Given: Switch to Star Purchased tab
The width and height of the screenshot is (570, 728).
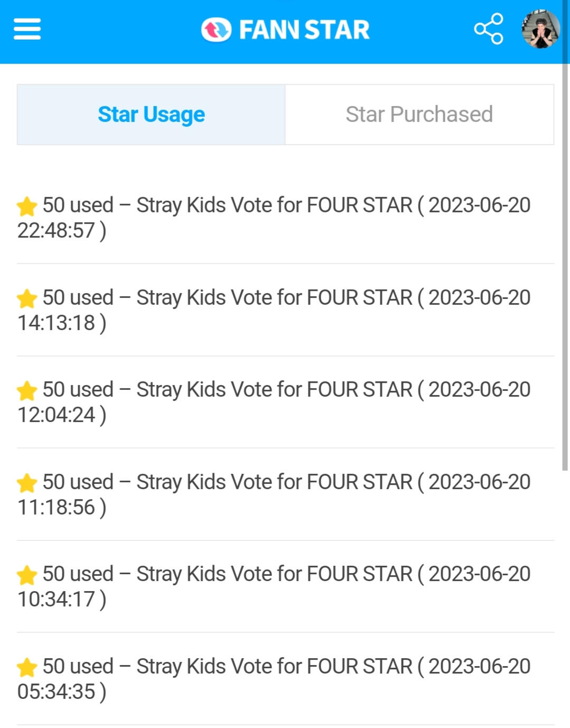Looking at the screenshot, I should click(x=419, y=114).
